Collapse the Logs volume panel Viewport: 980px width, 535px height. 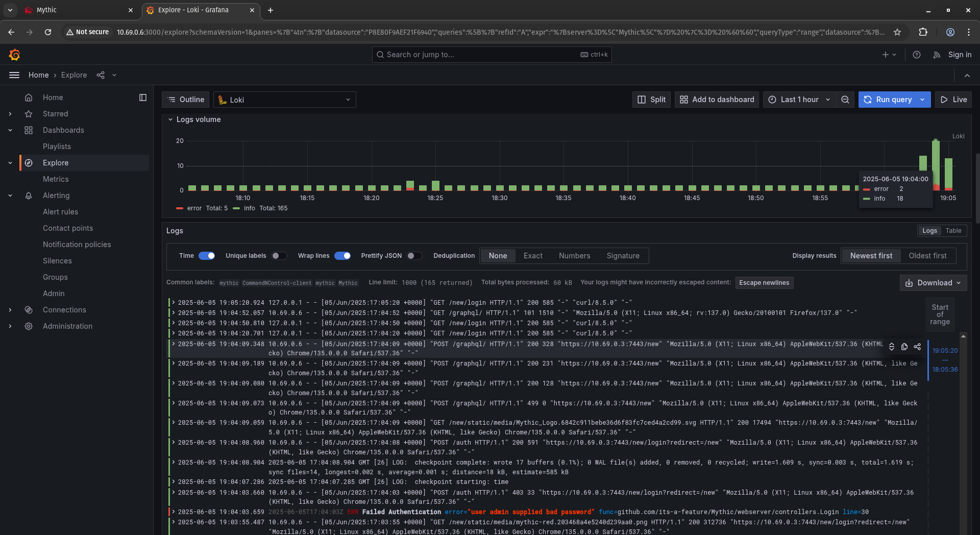(x=170, y=119)
